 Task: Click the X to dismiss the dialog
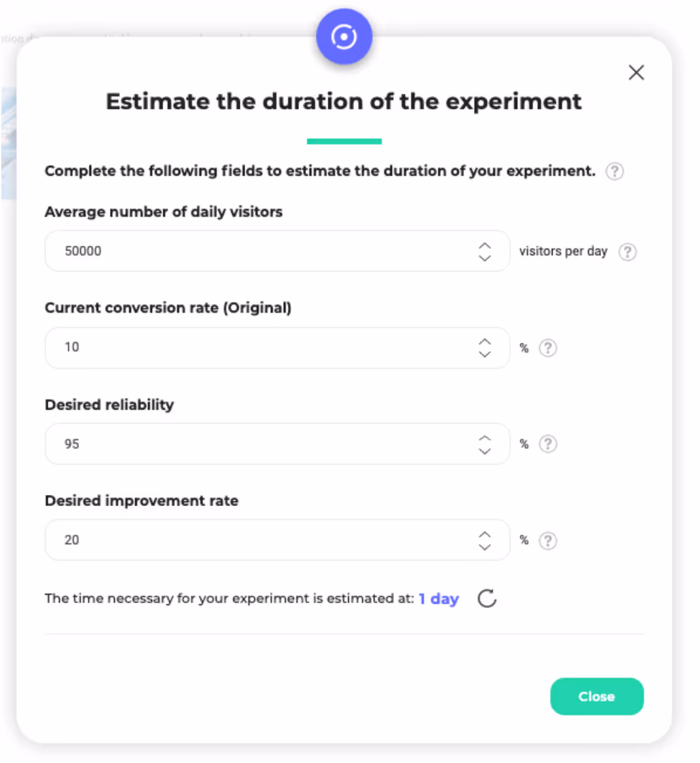click(636, 73)
